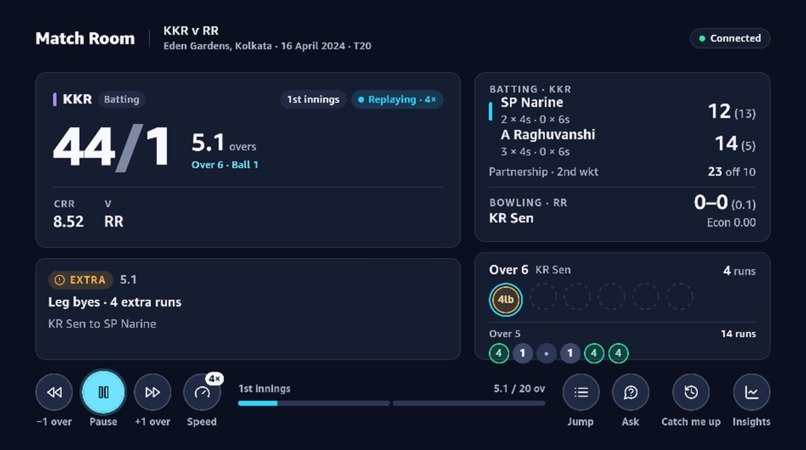Click the Over 6 heading
This screenshot has width=806, height=450.
(508, 270)
